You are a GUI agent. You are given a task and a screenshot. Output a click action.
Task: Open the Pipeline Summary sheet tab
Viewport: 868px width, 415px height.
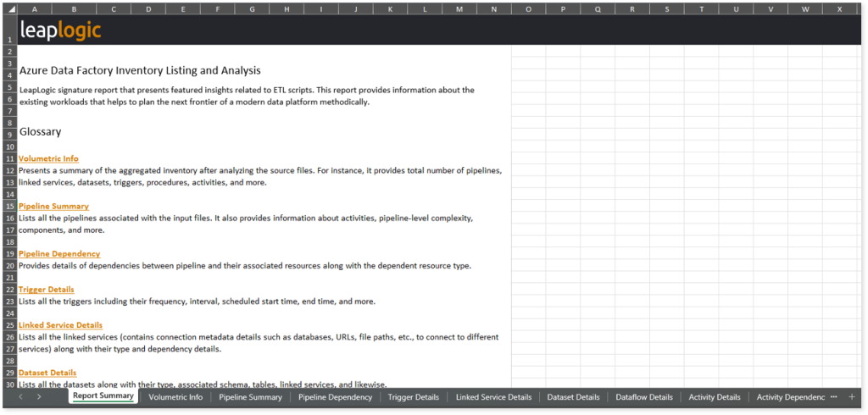(250, 396)
